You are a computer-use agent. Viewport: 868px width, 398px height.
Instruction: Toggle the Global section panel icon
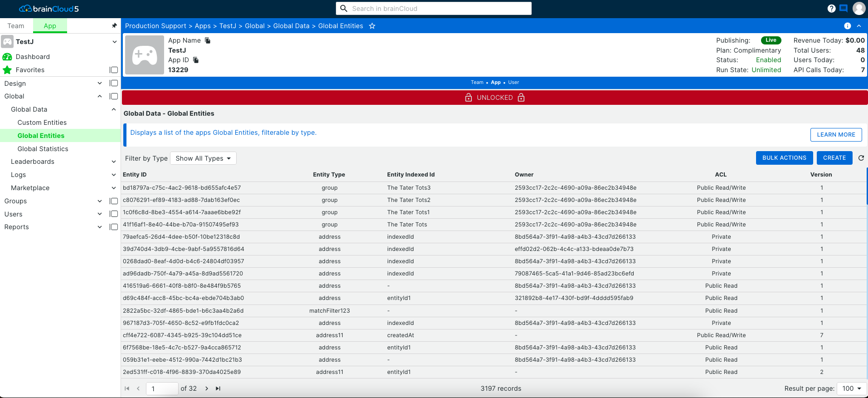click(114, 96)
